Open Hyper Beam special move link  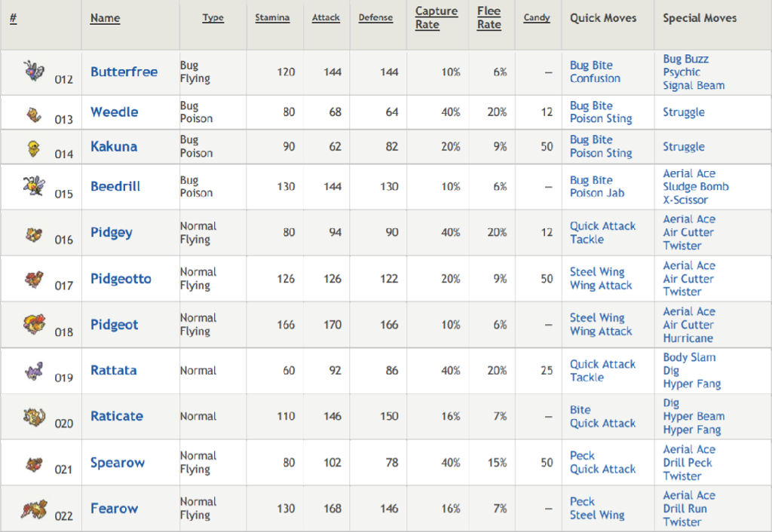click(x=694, y=417)
